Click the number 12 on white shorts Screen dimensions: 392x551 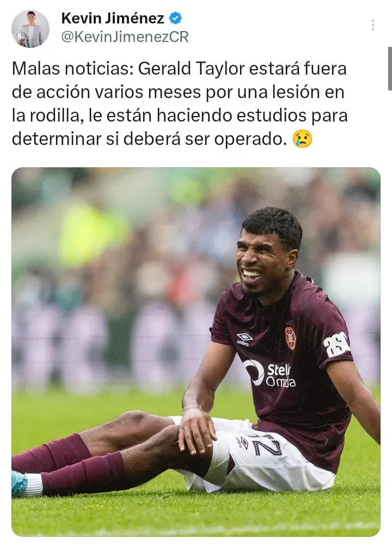point(266,445)
